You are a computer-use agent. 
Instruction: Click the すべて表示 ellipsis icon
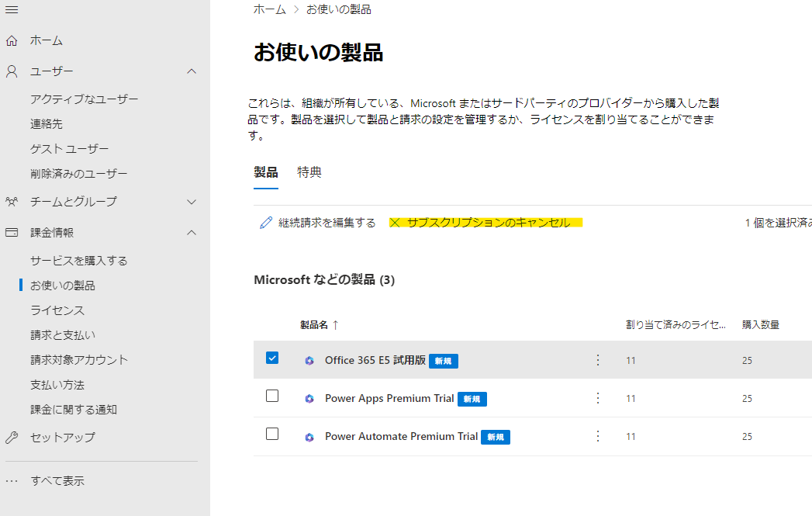coord(12,481)
